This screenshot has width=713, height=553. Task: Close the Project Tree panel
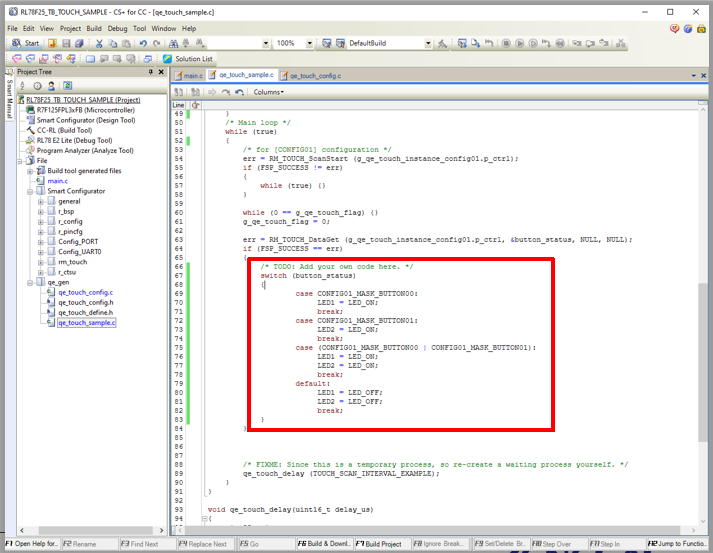161,72
